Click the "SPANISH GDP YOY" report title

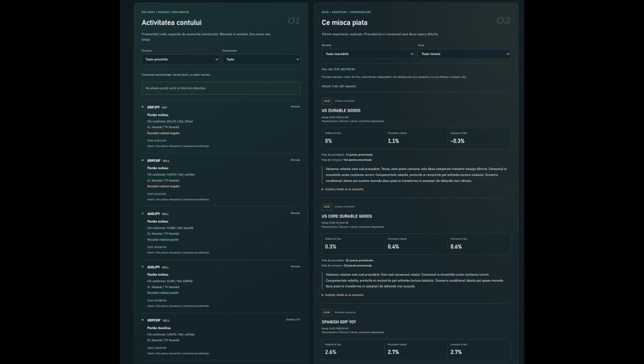click(339, 322)
